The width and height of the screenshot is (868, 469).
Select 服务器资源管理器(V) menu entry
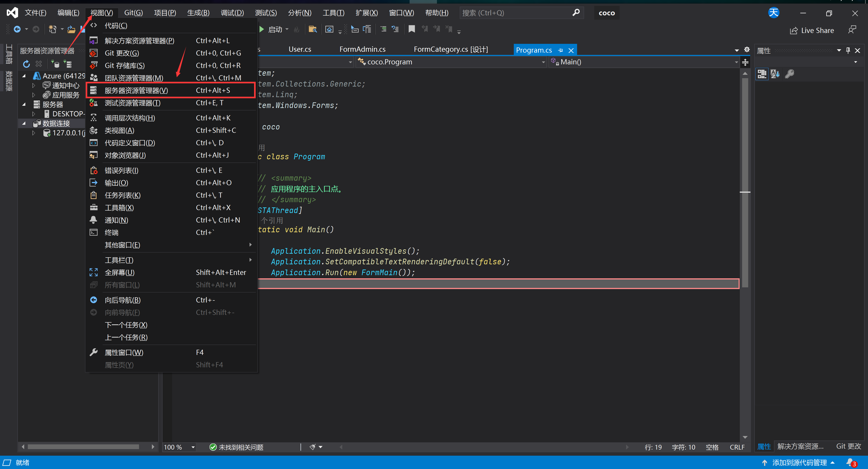click(x=136, y=90)
